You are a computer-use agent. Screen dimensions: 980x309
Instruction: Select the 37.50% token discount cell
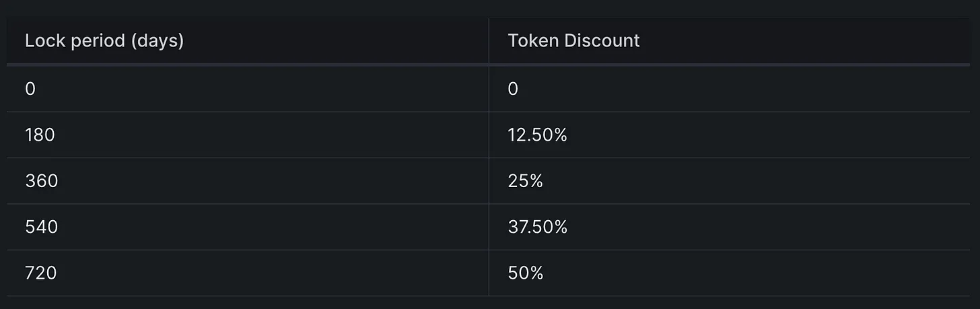click(537, 228)
